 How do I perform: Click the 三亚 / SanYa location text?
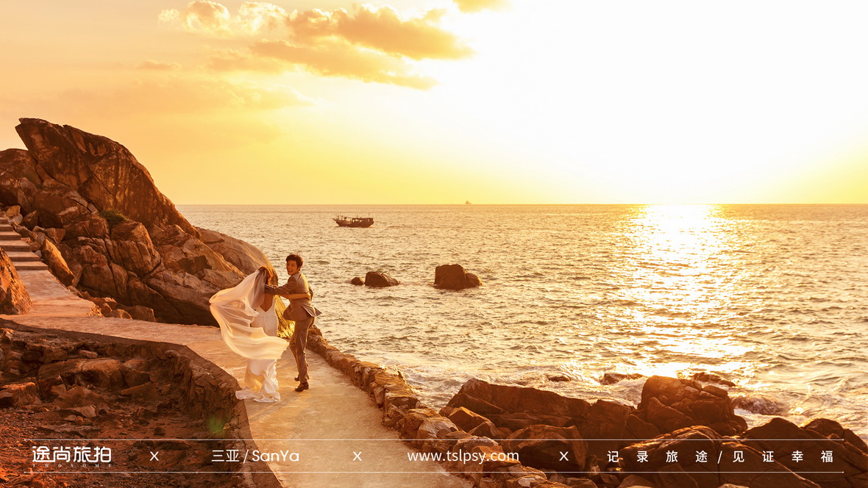tap(255, 456)
